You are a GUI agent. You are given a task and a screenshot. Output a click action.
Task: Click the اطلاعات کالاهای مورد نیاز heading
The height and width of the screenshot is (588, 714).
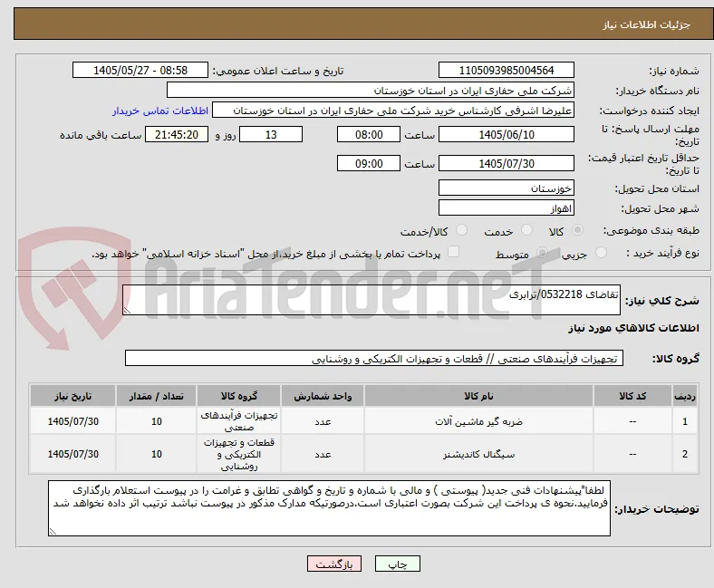pyautogui.click(x=633, y=328)
